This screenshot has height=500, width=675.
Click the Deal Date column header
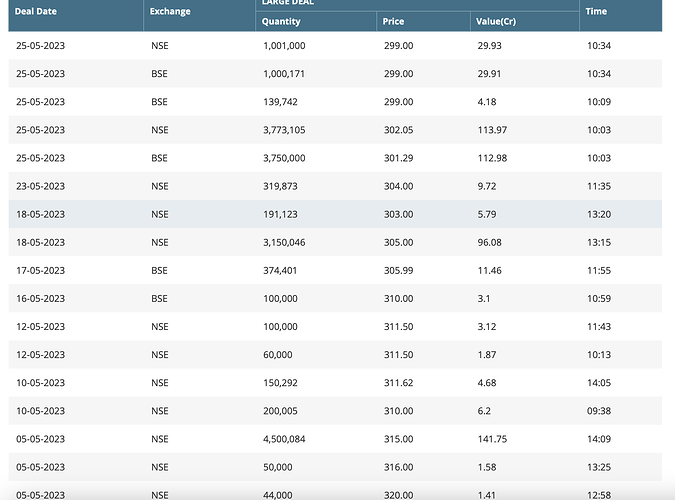[35, 11]
